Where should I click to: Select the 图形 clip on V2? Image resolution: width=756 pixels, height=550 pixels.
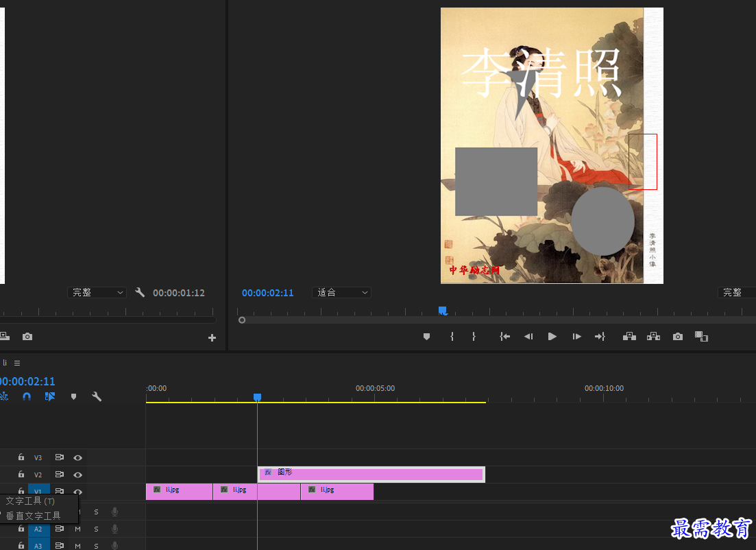[371, 475]
